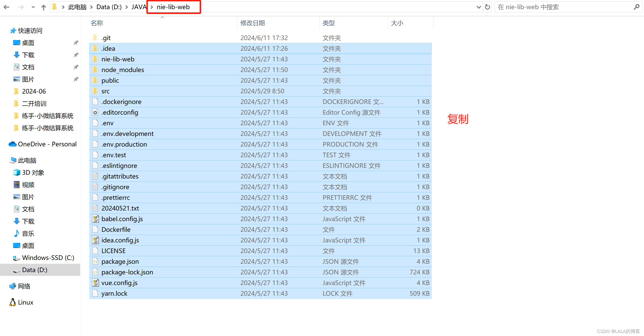
Task: Click the up one level arrow
Action: point(44,7)
